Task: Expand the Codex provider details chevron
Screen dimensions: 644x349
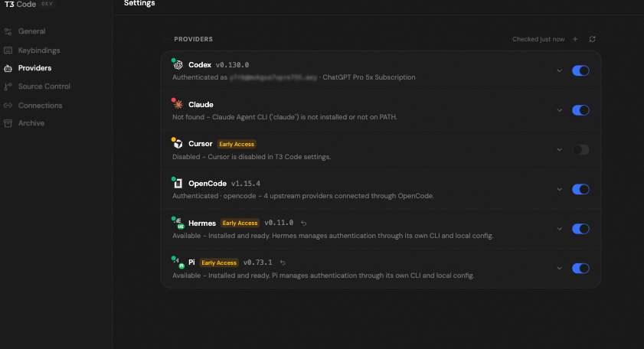Action: point(560,70)
